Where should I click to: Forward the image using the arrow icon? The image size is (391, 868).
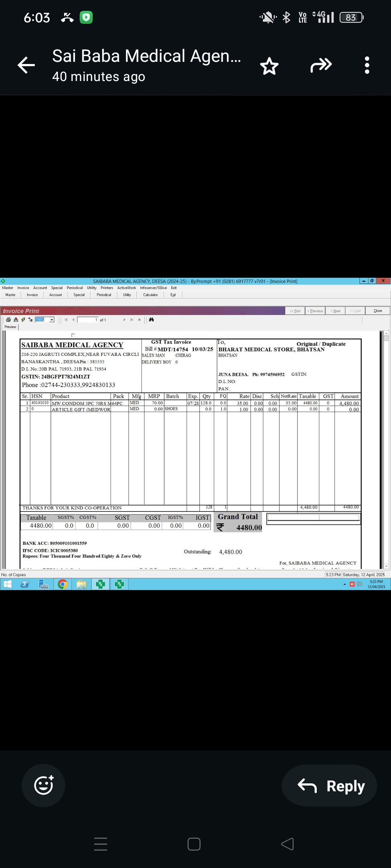(321, 65)
